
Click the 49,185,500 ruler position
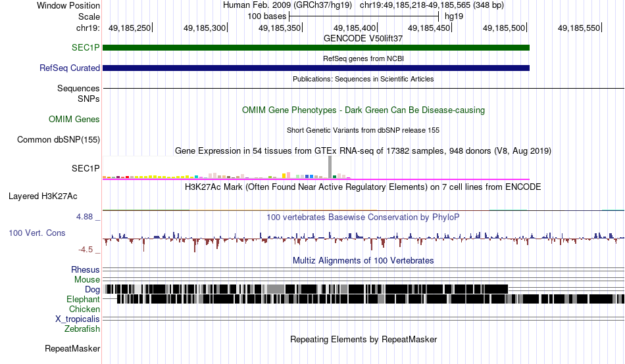tap(504, 28)
